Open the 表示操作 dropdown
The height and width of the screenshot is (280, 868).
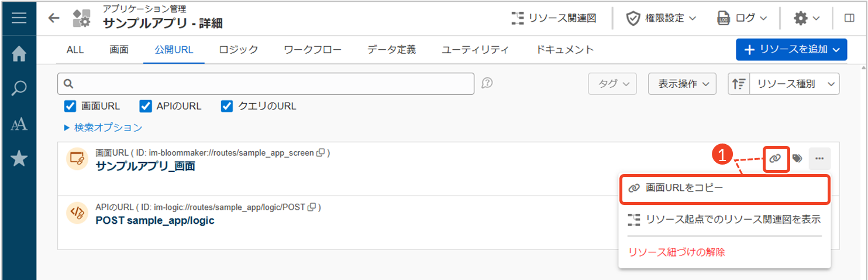[x=682, y=84]
